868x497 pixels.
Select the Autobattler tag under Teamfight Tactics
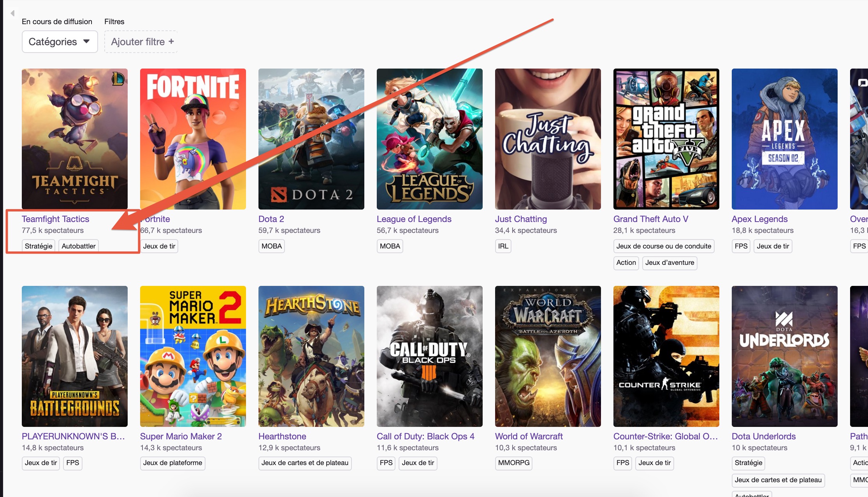tap(79, 246)
